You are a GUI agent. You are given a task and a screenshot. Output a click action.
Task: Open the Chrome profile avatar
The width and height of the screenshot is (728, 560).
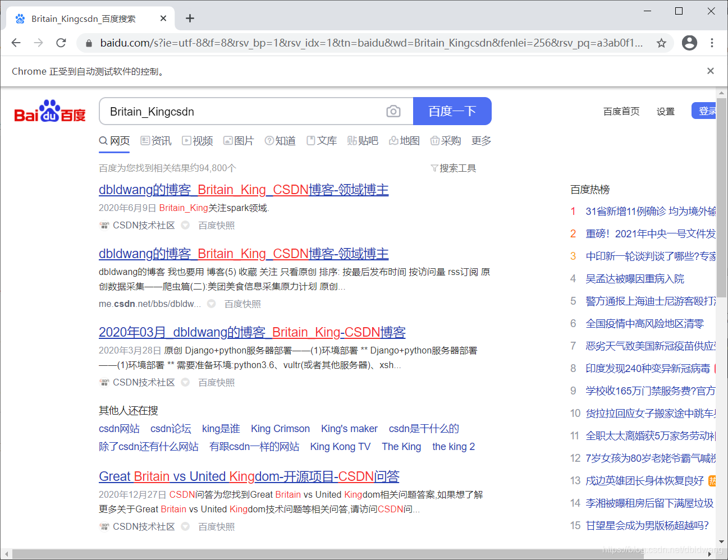tap(689, 43)
